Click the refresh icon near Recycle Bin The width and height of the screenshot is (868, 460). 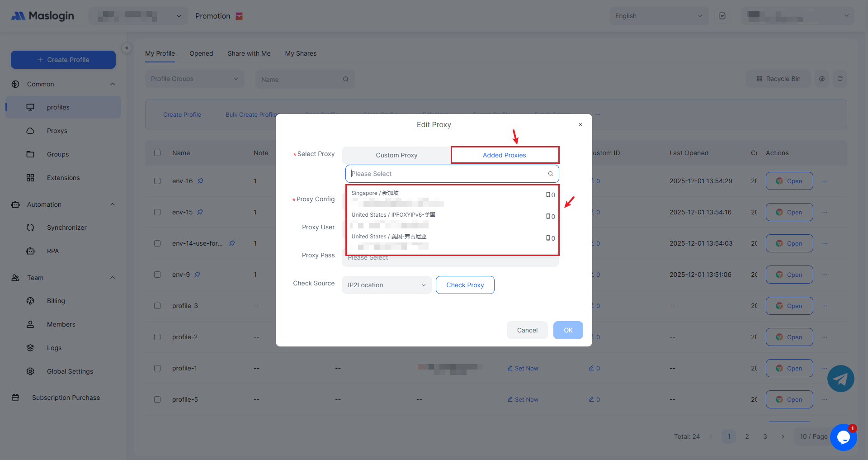point(840,79)
